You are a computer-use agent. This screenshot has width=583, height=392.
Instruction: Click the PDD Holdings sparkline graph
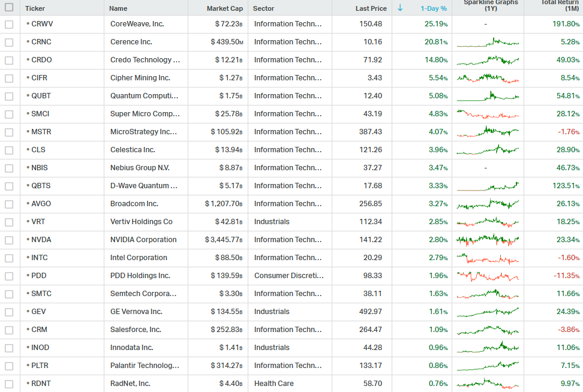tap(488, 276)
